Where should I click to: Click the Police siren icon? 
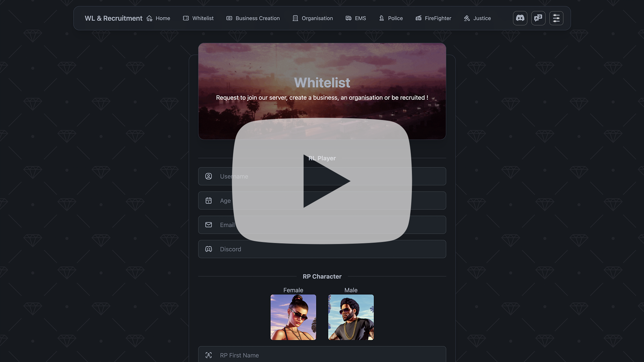(x=382, y=18)
